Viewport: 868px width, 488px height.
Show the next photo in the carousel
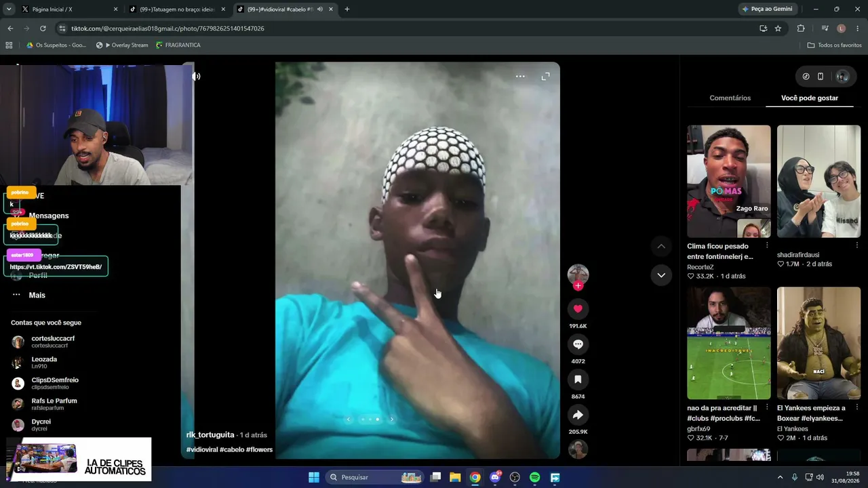(391, 420)
